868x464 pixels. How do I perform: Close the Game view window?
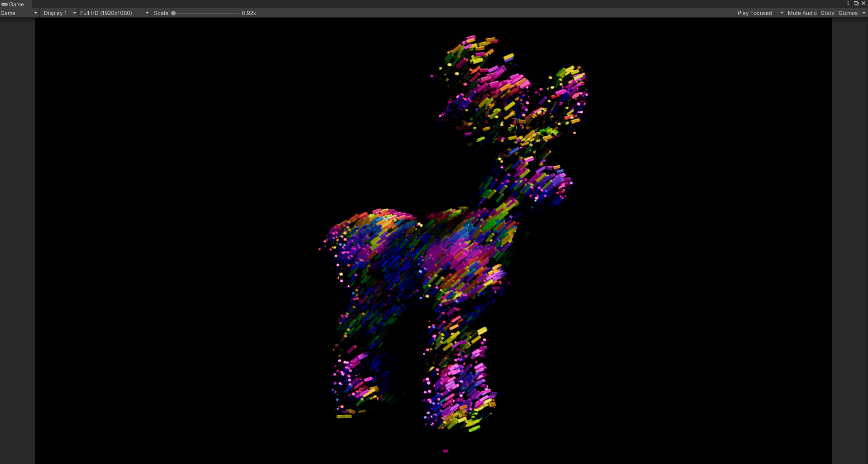click(864, 3)
